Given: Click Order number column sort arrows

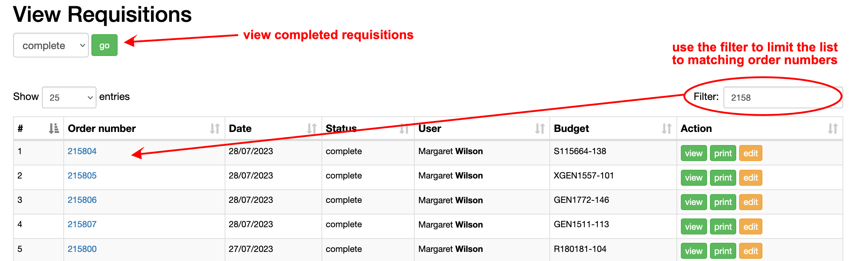Looking at the screenshot, I should click(x=215, y=128).
